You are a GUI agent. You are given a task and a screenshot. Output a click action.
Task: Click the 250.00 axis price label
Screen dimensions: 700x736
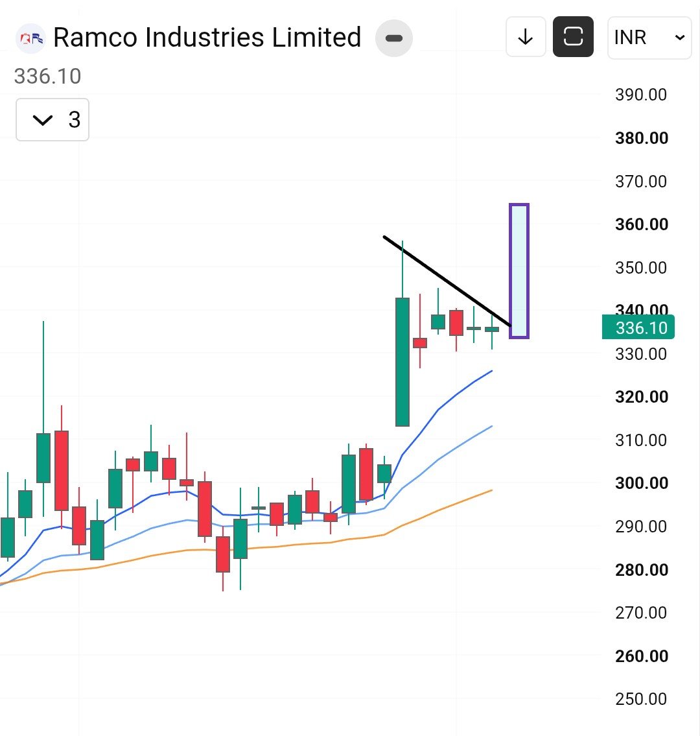click(x=641, y=699)
